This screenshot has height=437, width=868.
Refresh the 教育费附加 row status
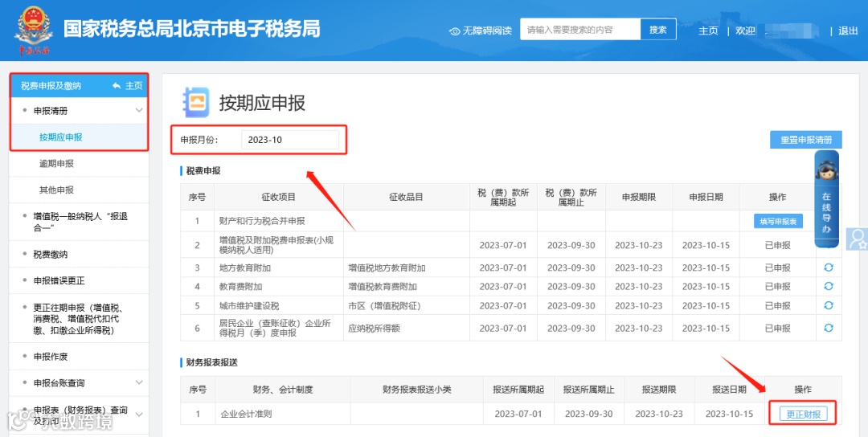[829, 287]
